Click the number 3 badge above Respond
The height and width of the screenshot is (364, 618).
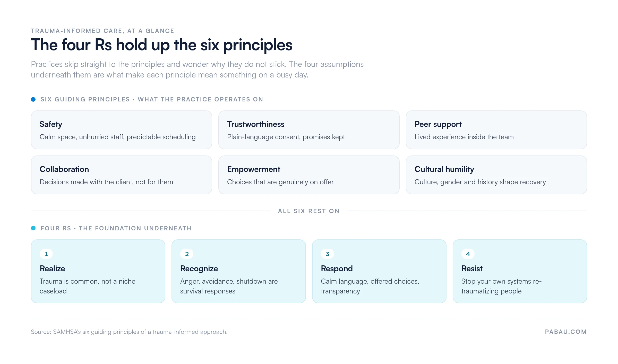[x=327, y=254]
